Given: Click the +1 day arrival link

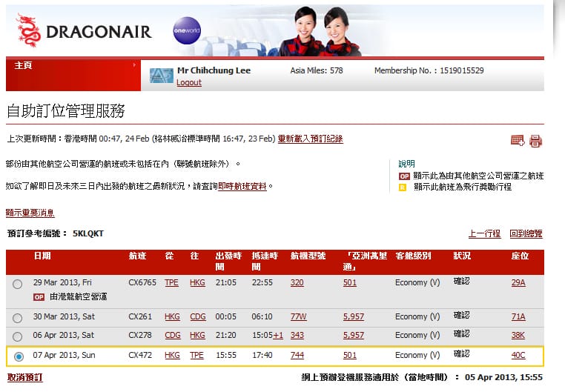Looking at the screenshot, I should (278, 335).
